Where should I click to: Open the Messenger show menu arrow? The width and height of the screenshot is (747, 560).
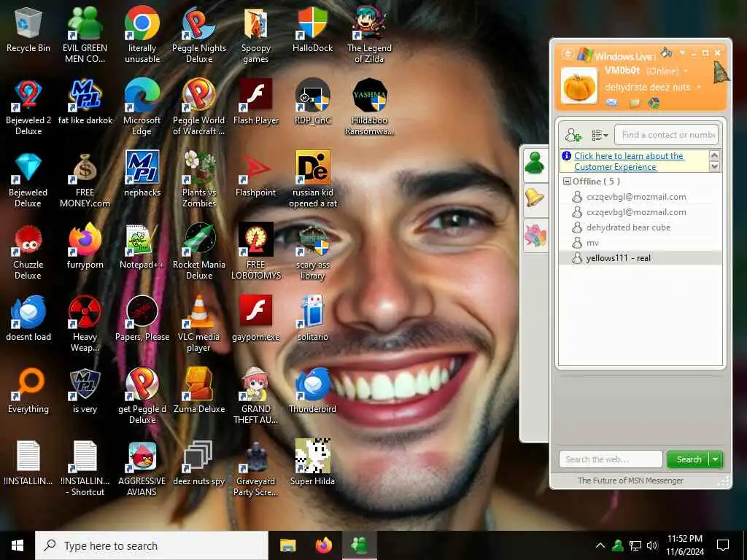click(682, 52)
